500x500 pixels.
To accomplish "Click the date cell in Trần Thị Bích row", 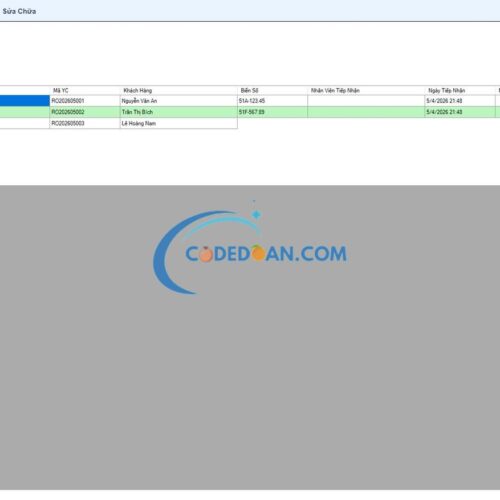I will (460, 112).
